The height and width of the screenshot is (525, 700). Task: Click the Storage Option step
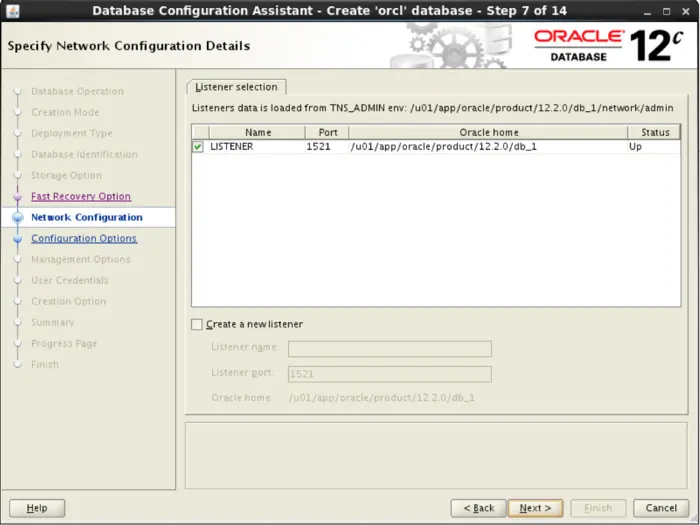pyautogui.click(x=67, y=175)
